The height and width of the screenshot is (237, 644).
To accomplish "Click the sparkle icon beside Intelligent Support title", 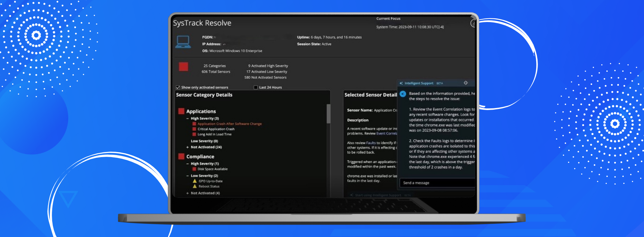I will point(401,83).
